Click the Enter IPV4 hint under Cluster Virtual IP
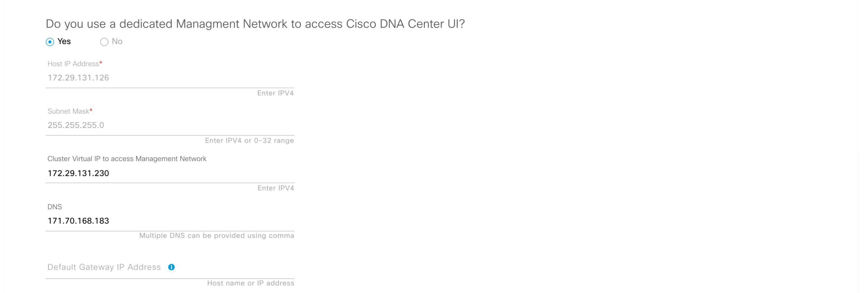Image resolution: width=868 pixels, height=293 pixels. pyautogui.click(x=276, y=188)
